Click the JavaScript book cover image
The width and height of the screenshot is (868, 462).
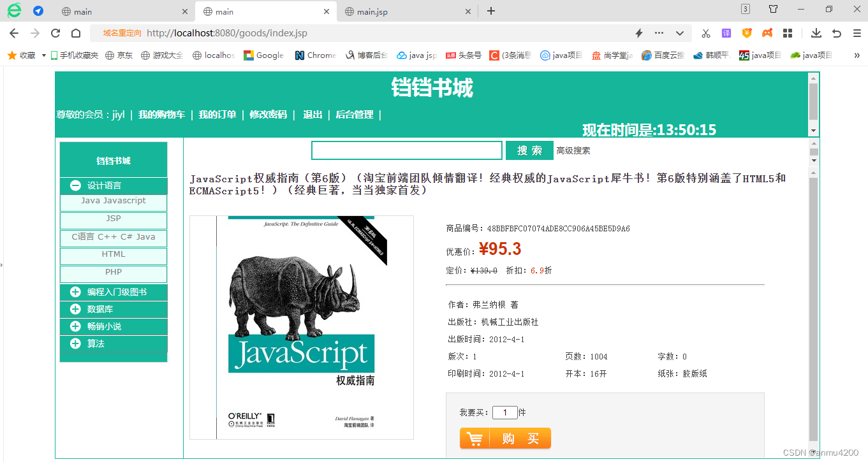tap(302, 328)
